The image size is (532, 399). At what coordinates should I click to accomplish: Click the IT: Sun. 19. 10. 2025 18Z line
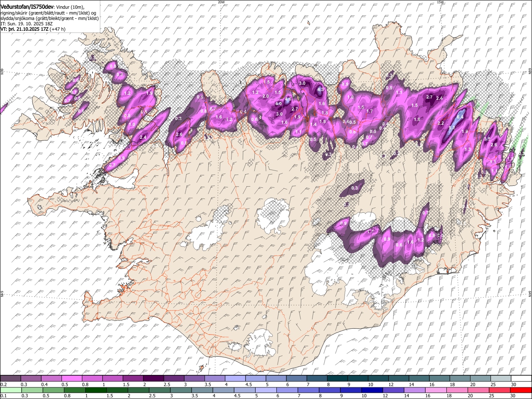pos(27,24)
